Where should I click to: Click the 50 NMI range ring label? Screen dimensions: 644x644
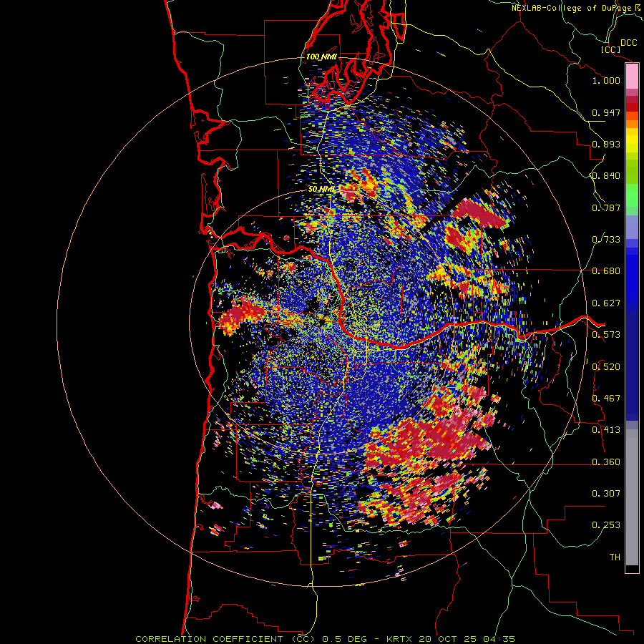tap(321, 190)
